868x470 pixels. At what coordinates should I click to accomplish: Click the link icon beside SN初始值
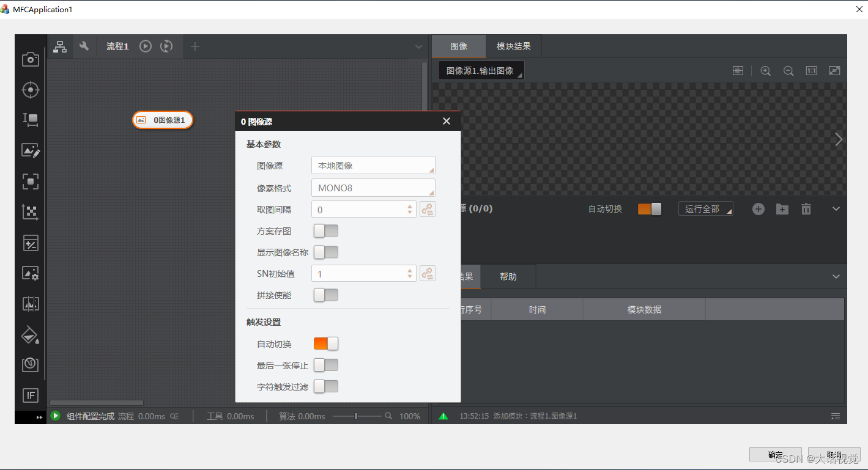point(428,274)
